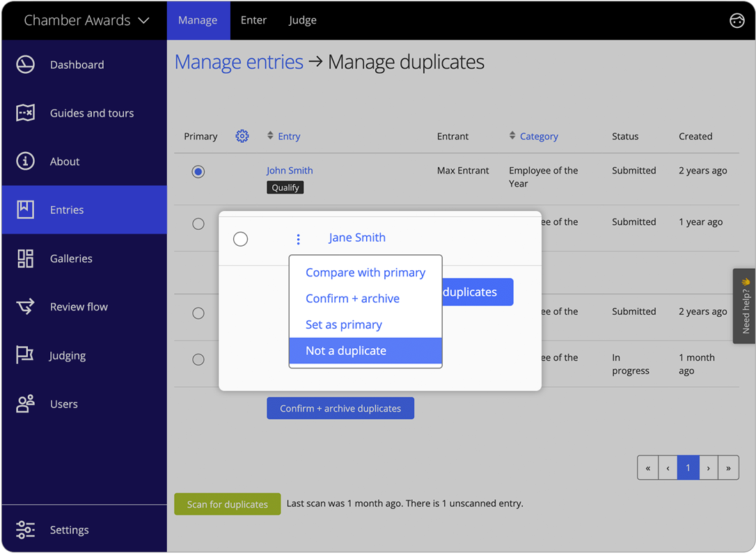Image resolution: width=756 pixels, height=555 pixels.
Task: Select the Review flow icon
Action: tap(25, 306)
